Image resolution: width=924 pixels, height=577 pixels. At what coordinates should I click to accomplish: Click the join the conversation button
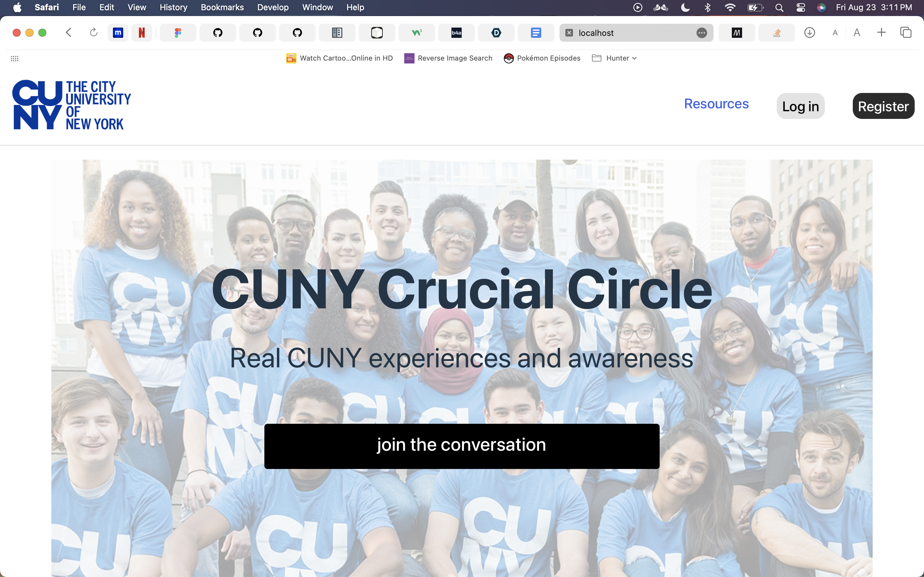[x=462, y=446]
